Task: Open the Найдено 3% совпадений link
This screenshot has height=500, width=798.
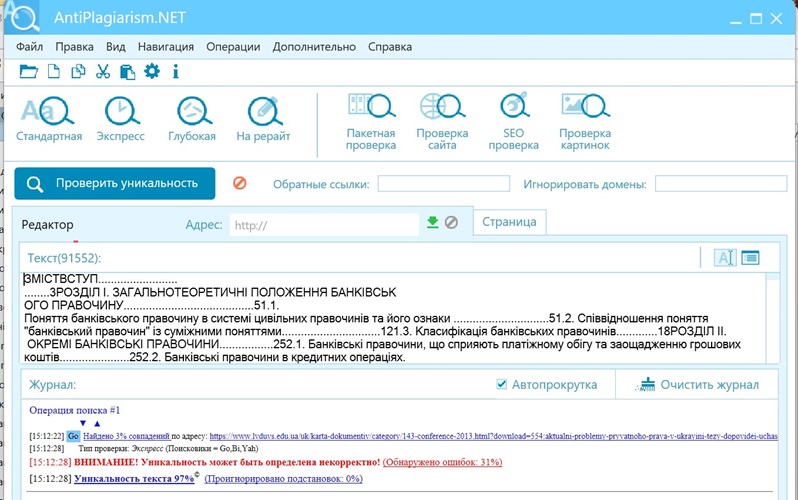Action: (126, 436)
